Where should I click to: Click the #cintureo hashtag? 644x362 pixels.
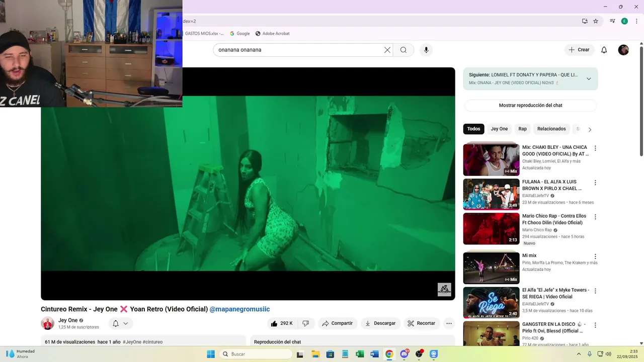(x=152, y=342)
